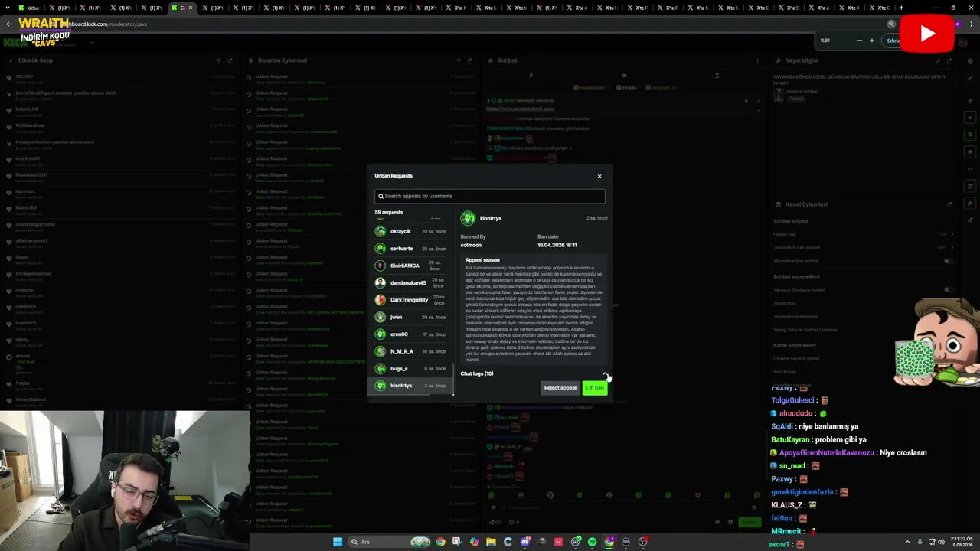Screen dimensions: 980x551
Task: Pop out the Etkinlik Akışı panel
Action: pos(229,60)
